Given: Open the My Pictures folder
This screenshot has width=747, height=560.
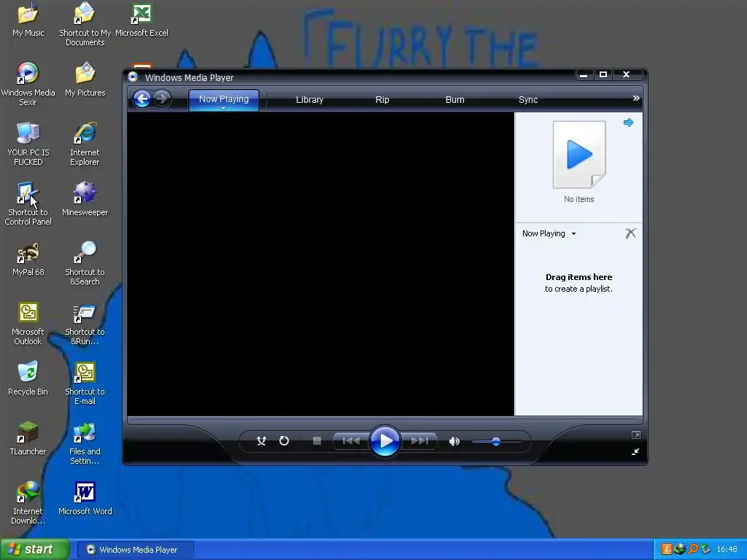Looking at the screenshot, I should (x=85, y=79).
